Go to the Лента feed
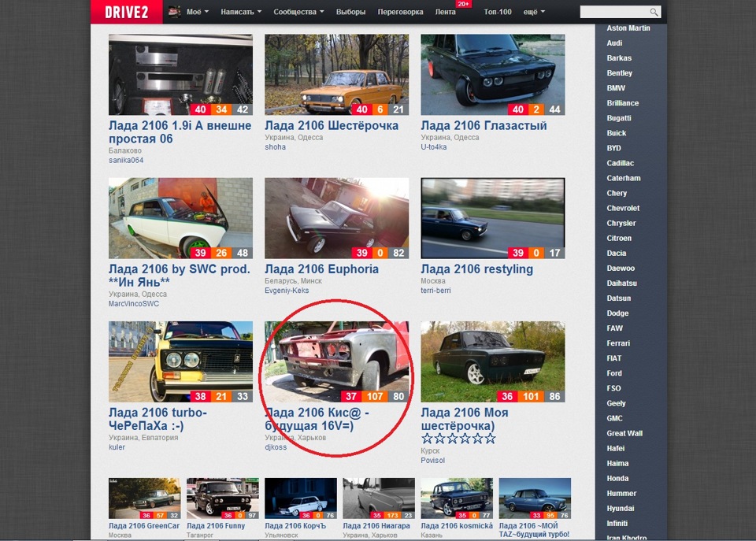Viewport: 756px width, 541px height. [445, 12]
